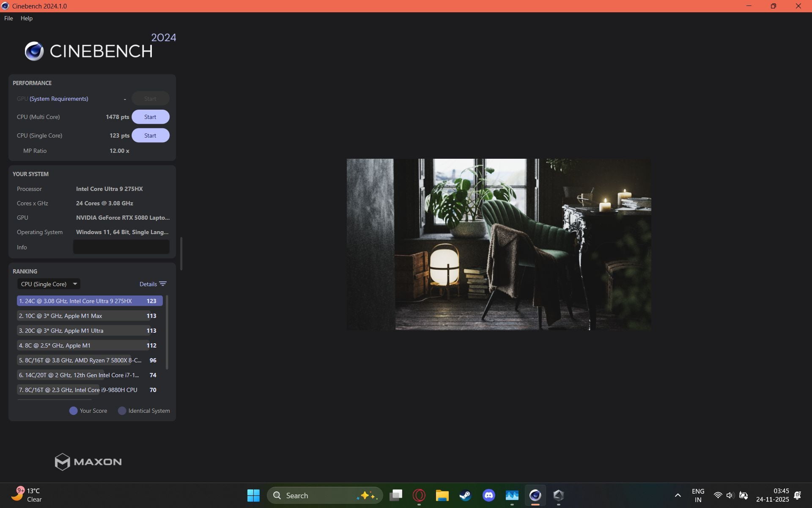Switch the ENG IN input language indicator
812x508 pixels.
point(698,495)
